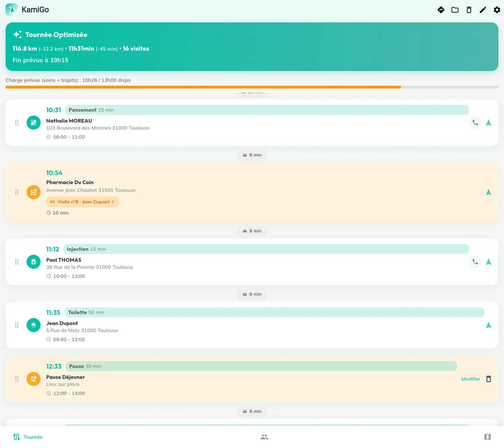Click the 12:00 - 14:00 time window
The width and height of the screenshot is (504, 448).
(x=69, y=394)
